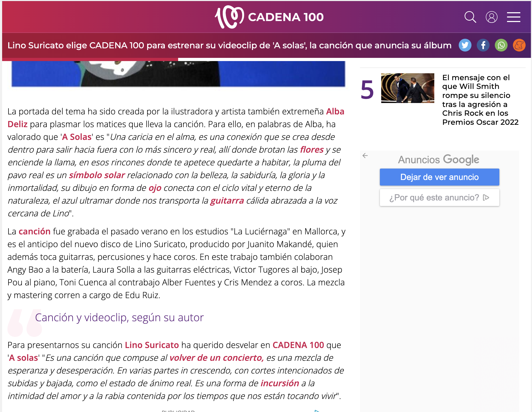This screenshot has height=412, width=532.
Task: Follow the 'canción' link
Action: 35,231
